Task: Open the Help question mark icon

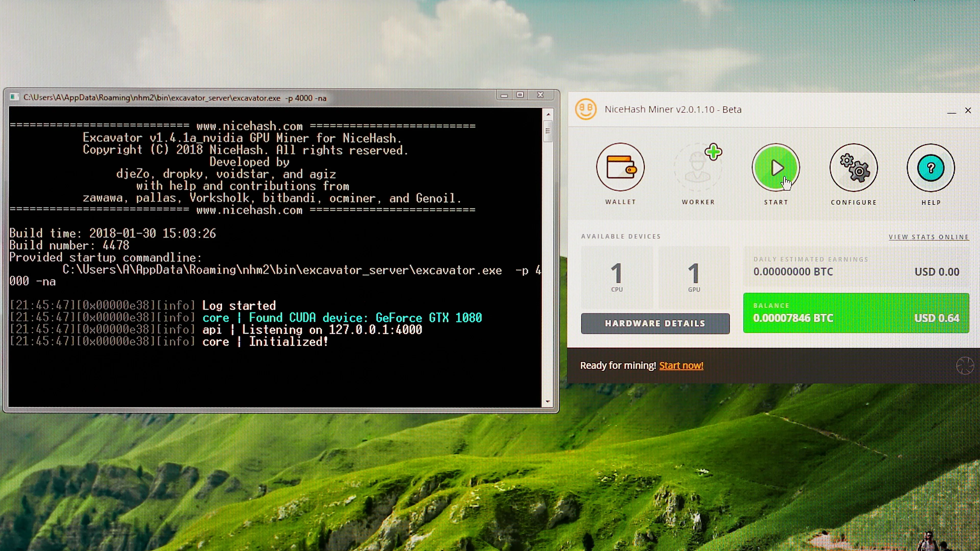Action: 931,168
